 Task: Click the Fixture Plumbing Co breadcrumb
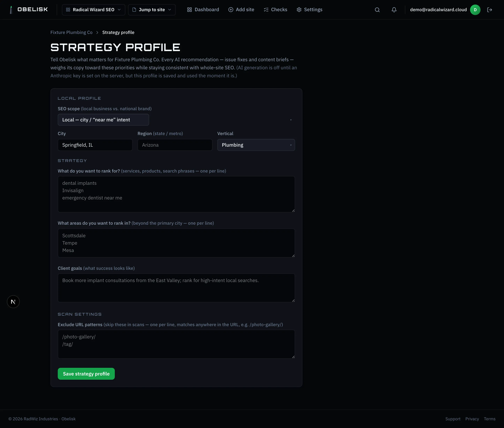click(71, 33)
